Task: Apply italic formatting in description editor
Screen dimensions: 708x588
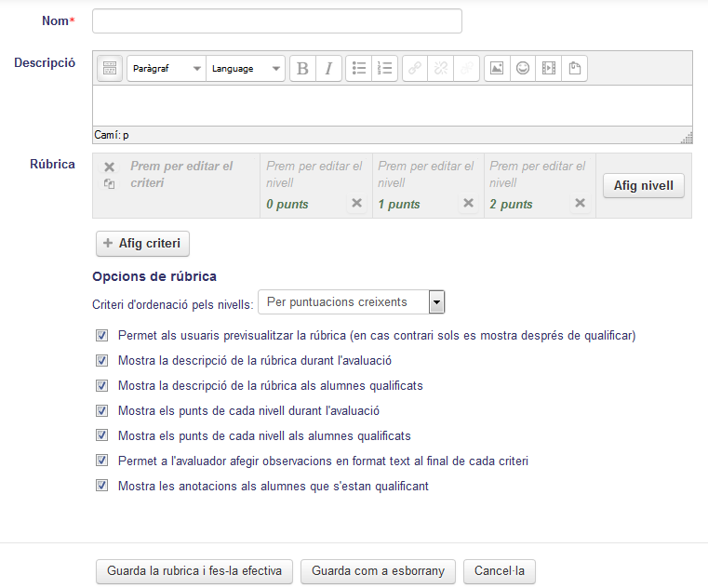Action: (328, 69)
